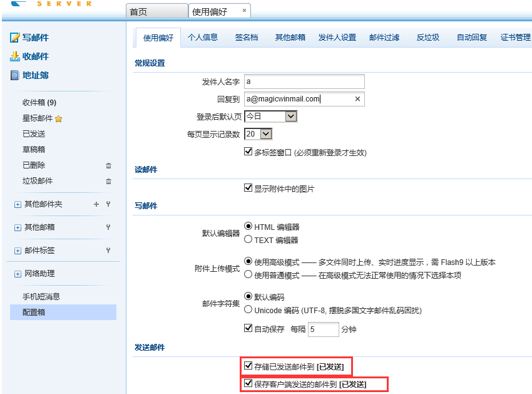Image resolution: width=532 pixels, height=394 pixels.
Task: Open the 每页显示记录数 dropdown
Action: [266, 134]
